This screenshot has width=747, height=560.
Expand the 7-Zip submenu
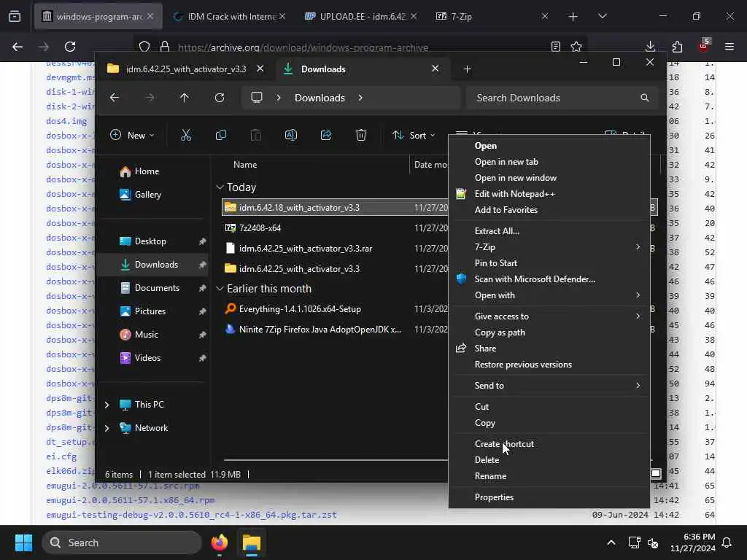(549, 246)
